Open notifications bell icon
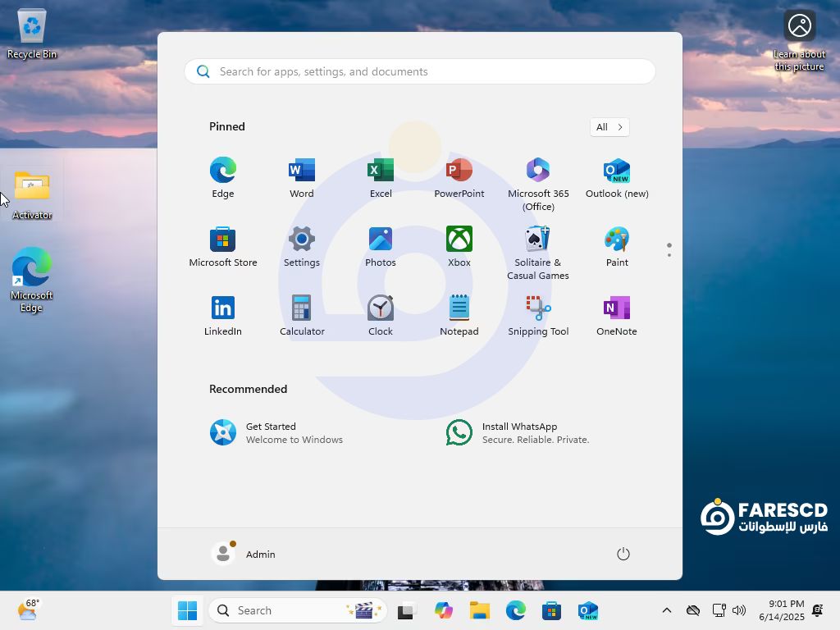The image size is (840, 630). coord(818,610)
